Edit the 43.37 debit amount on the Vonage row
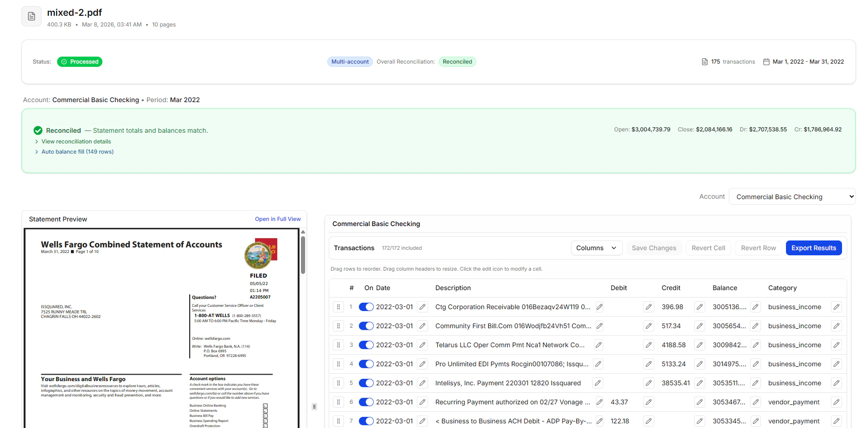Viewport: 868px width, 428px height. point(648,402)
